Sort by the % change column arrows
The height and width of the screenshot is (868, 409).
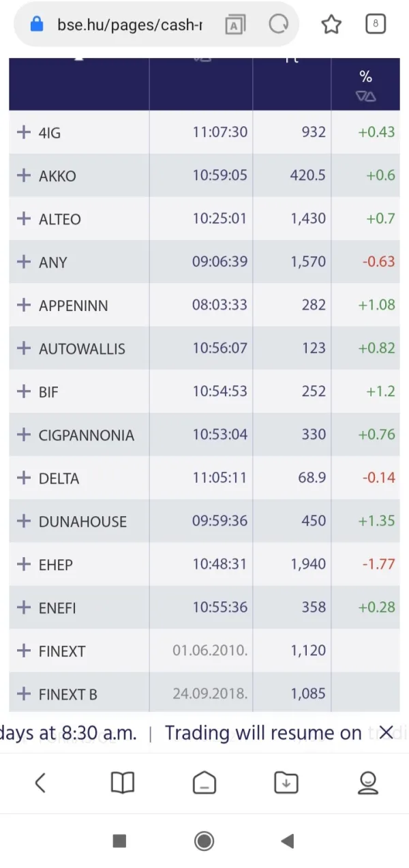366,97
